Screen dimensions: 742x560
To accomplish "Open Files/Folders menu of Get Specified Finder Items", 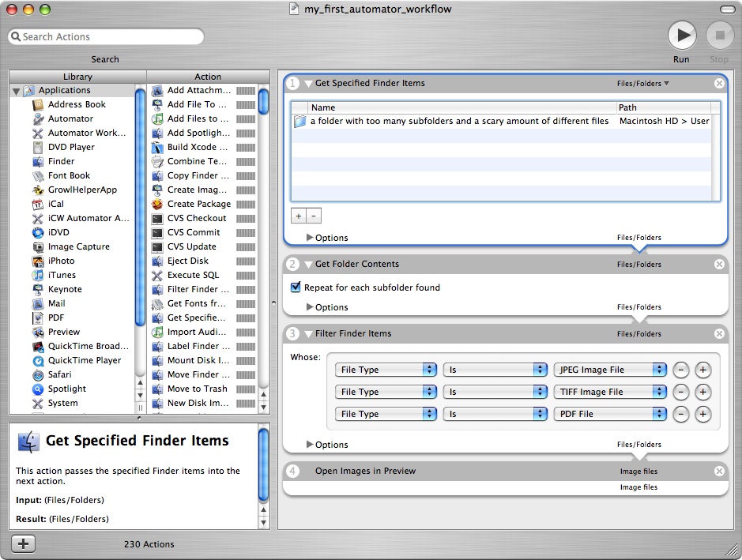I will (x=643, y=83).
